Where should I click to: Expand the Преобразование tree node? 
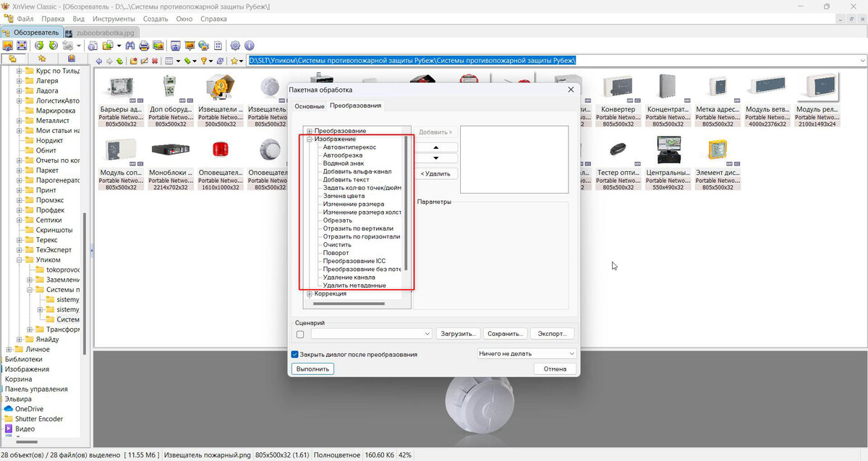click(310, 131)
